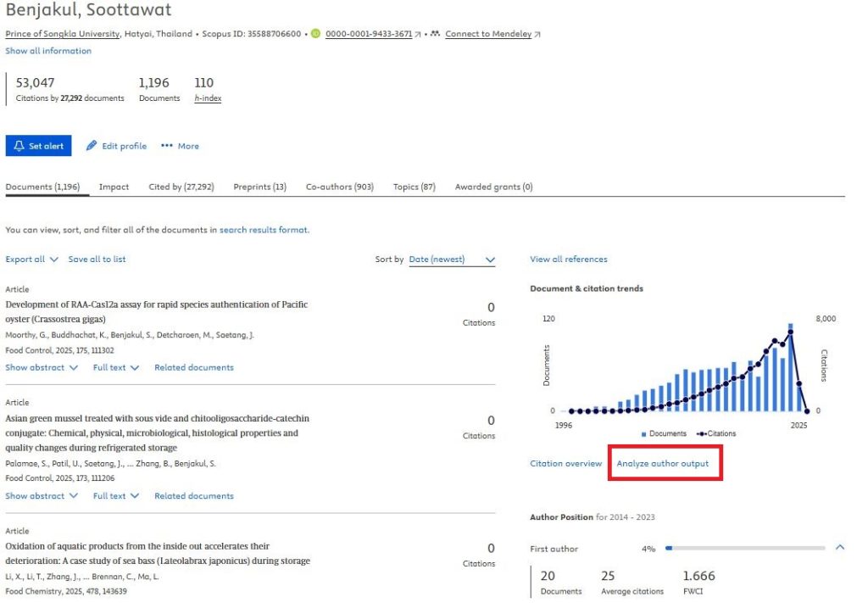
Task: Select the Topics (87) tab
Action: 414,187
